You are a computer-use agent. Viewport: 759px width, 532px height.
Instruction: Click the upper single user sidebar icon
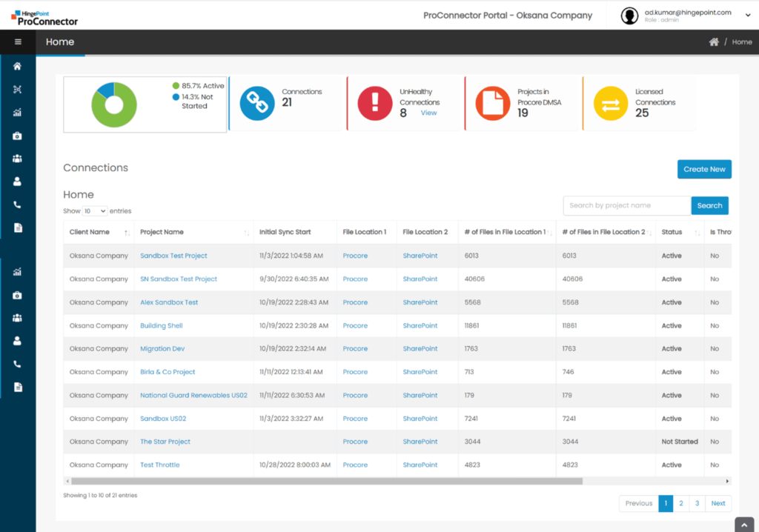tap(18, 182)
